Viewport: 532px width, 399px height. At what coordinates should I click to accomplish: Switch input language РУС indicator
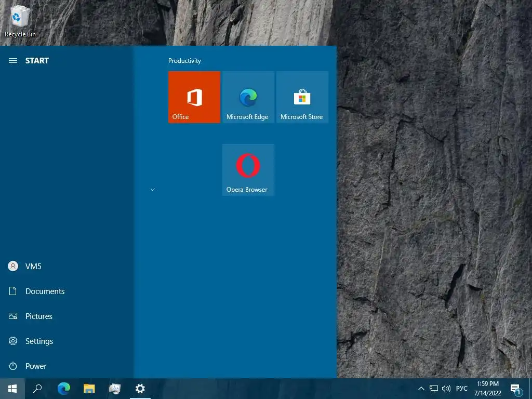tap(461, 389)
